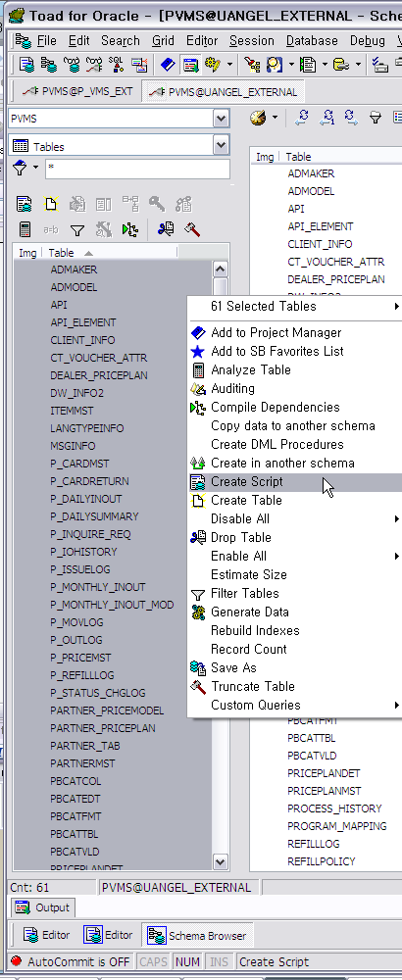Choose Add to Project Manager menu entry
Image resolution: width=402 pixels, height=980 pixels.
tap(295, 333)
